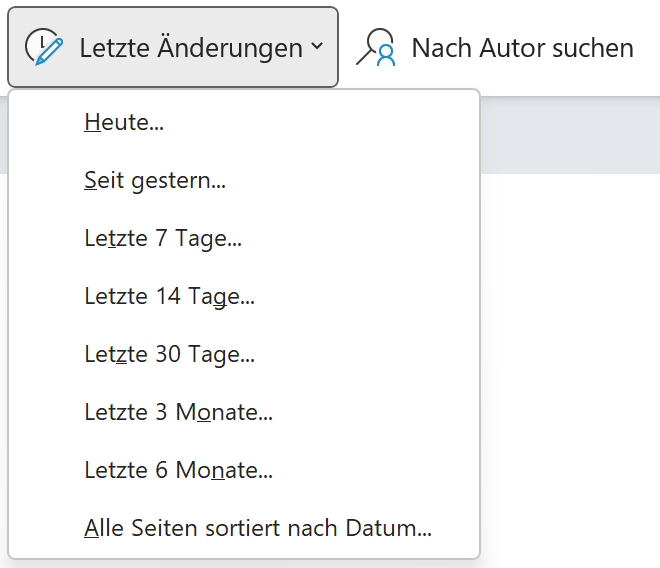Click the blank menu space right of Seit gestern...
Viewport: 660px width, 568px height.
click(x=352, y=180)
